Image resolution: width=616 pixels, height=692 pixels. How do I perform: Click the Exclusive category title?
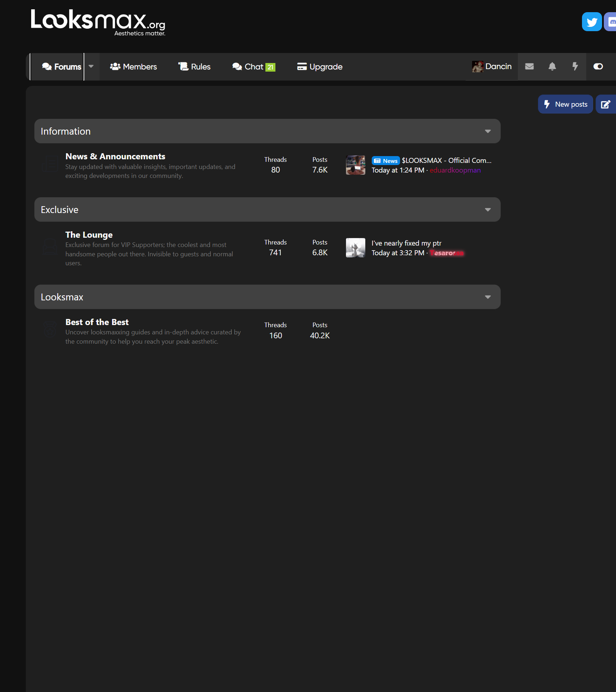point(59,210)
